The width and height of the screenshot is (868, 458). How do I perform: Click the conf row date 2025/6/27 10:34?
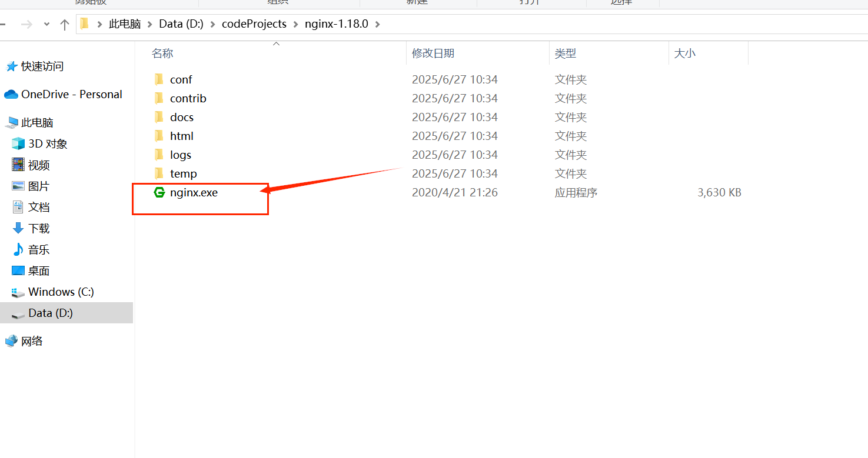click(x=455, y=79)
